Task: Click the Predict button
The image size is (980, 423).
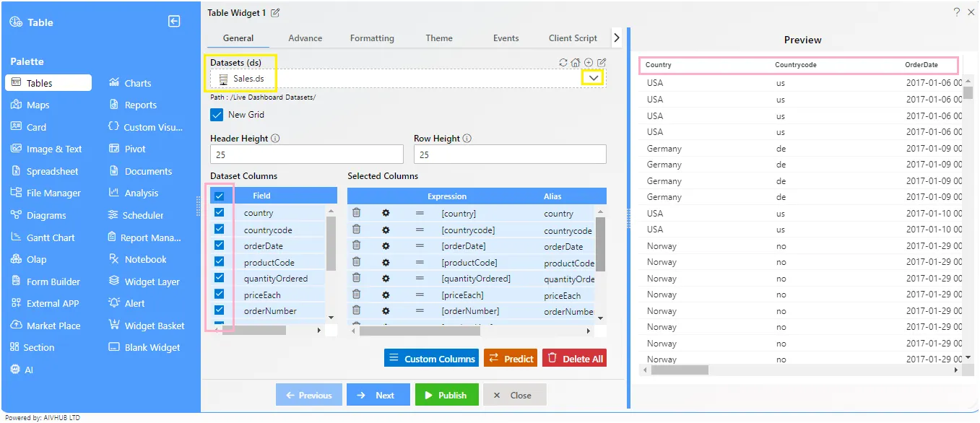Action: click(511, 358)
